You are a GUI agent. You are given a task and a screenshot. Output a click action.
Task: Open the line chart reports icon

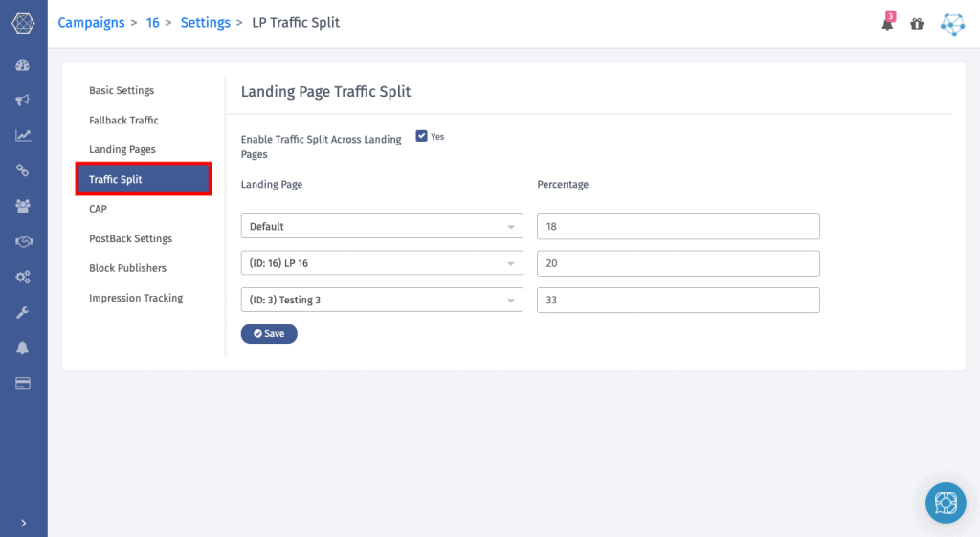point(23,135)
